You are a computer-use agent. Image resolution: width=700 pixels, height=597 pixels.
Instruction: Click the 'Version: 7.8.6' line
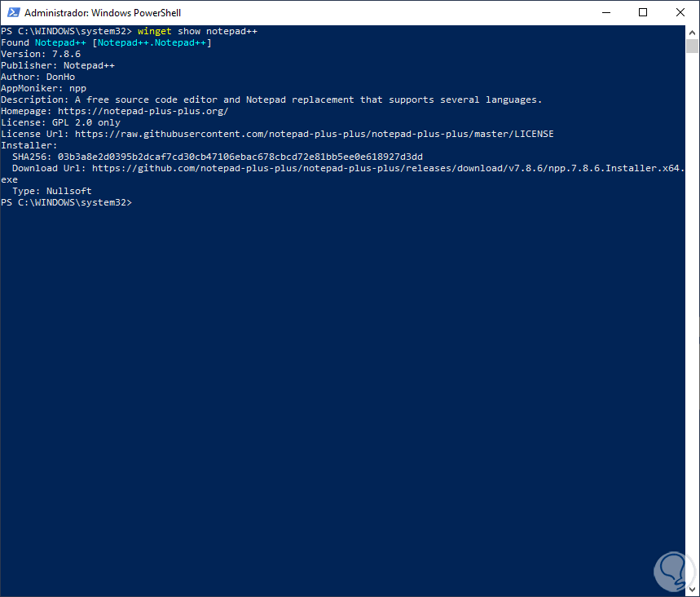[x=41, y=54]
